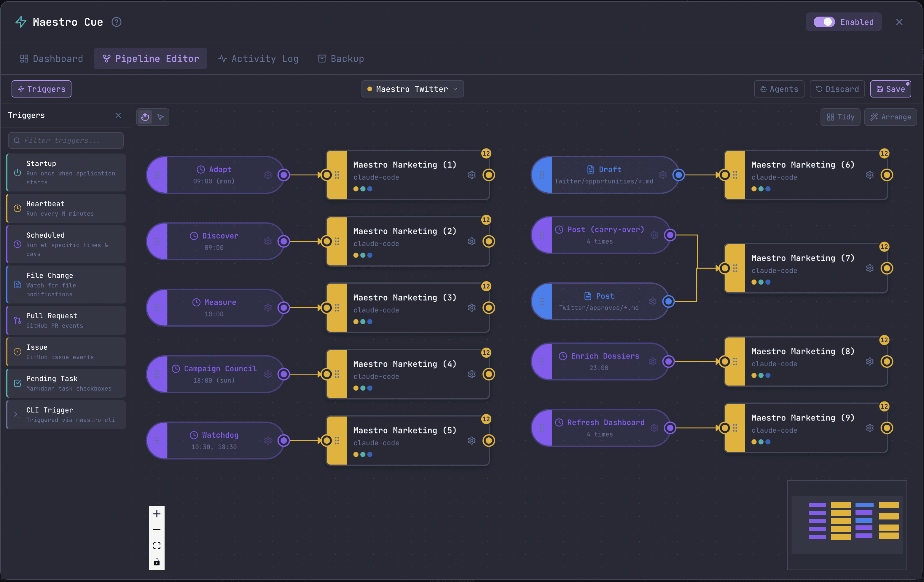Save the pipeline changes
This screenshot has width=924, height=582.
pos(890,89)
